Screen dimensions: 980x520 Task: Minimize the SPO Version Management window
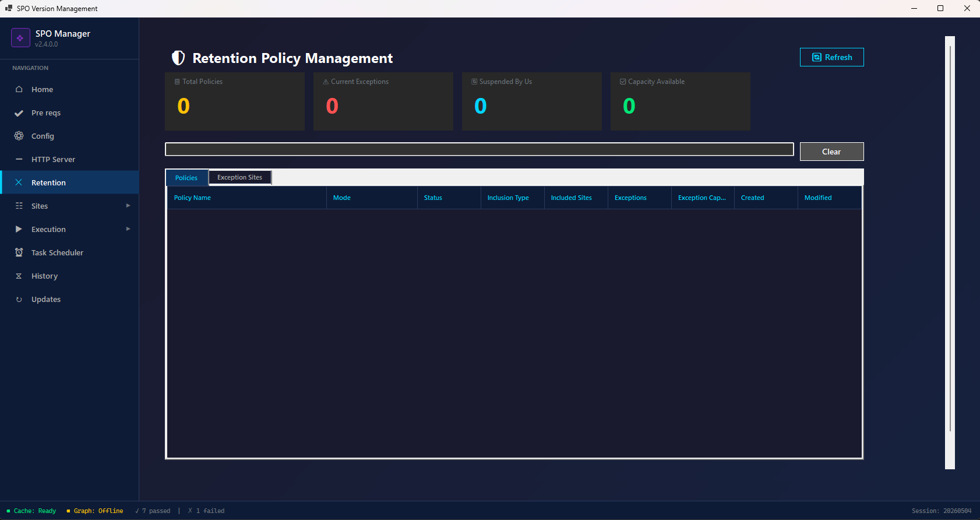point(914,8)
